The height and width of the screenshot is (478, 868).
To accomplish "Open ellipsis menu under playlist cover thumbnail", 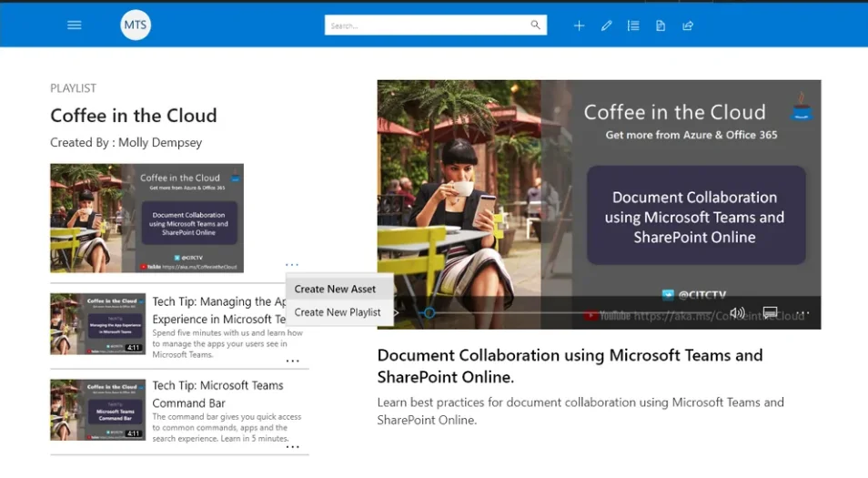I will tap(292, 265).
